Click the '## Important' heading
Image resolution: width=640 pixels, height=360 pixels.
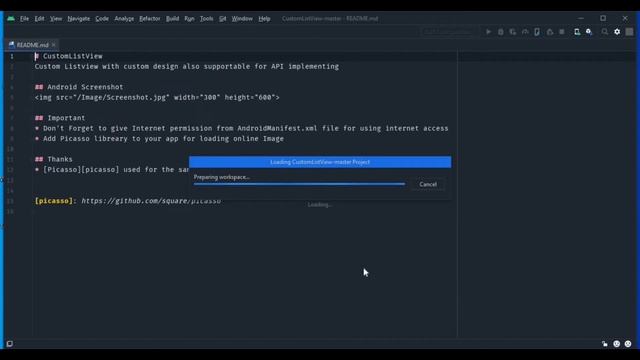60,118
